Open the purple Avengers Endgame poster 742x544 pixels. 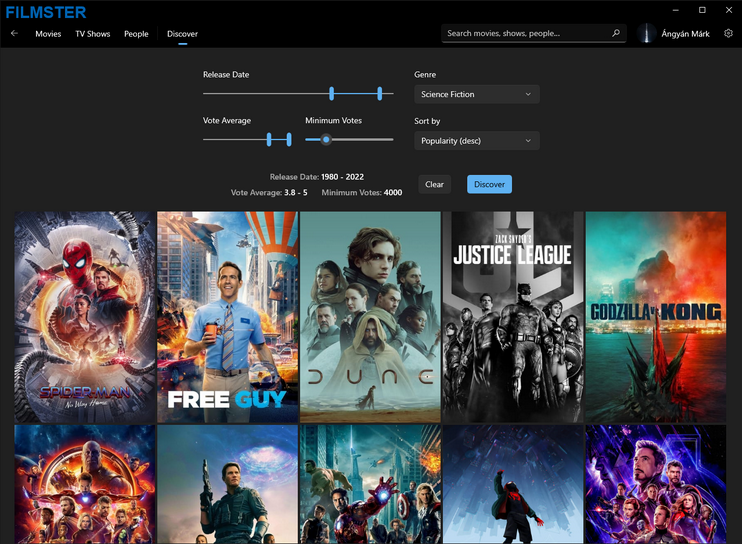[x=656, y=484]
